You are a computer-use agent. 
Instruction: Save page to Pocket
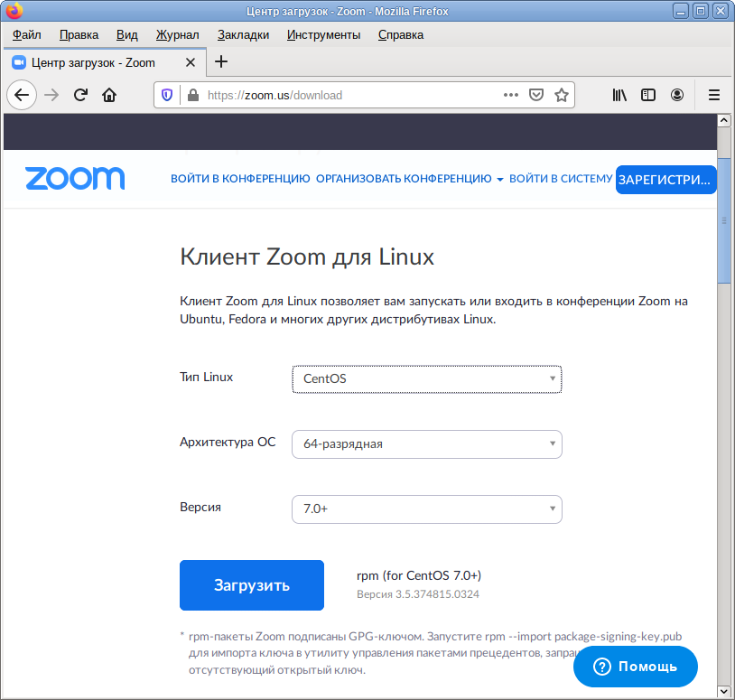[x=535, y=95]
